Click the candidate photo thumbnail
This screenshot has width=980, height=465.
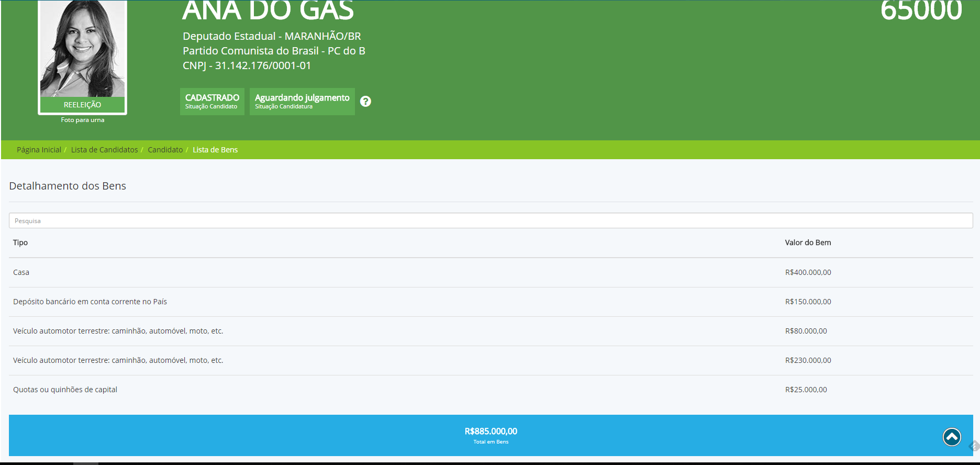pos(83,49)
